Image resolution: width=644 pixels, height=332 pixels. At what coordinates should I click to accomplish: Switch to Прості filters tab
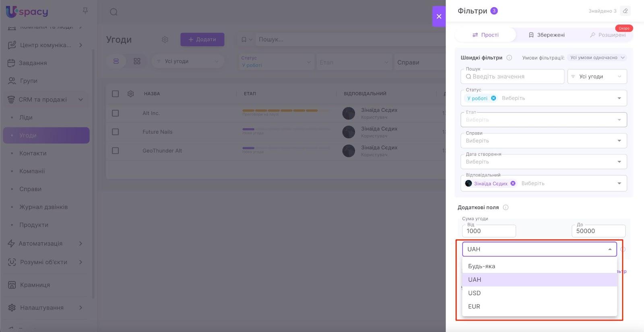click(485, 35)
